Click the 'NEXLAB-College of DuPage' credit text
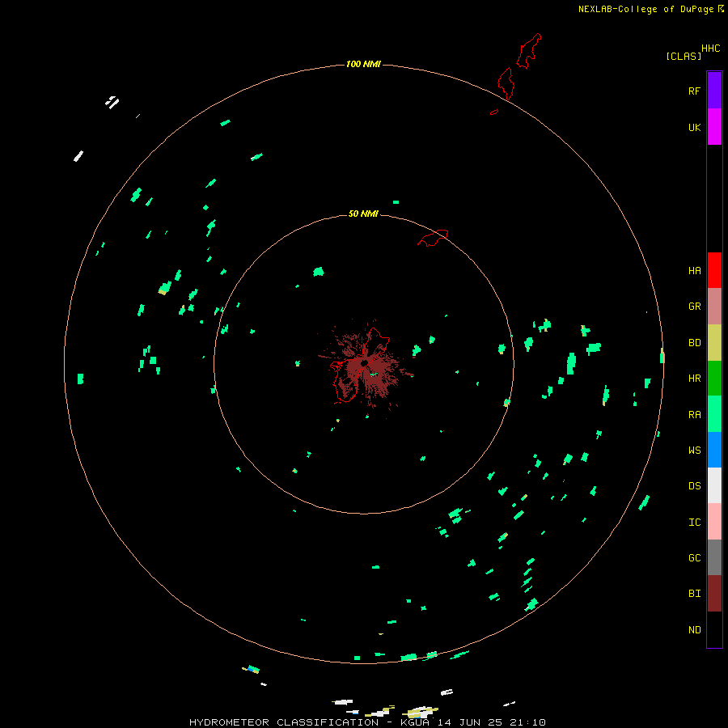 click(x=645, y=9)
